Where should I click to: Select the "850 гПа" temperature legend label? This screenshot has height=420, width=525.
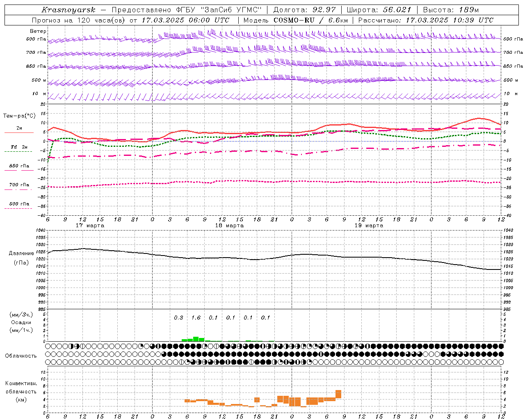19,166
